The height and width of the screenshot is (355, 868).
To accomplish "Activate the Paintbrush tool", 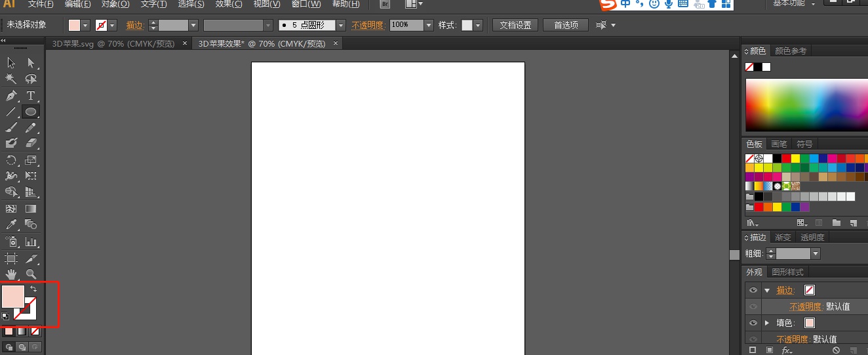I will 11,128.
